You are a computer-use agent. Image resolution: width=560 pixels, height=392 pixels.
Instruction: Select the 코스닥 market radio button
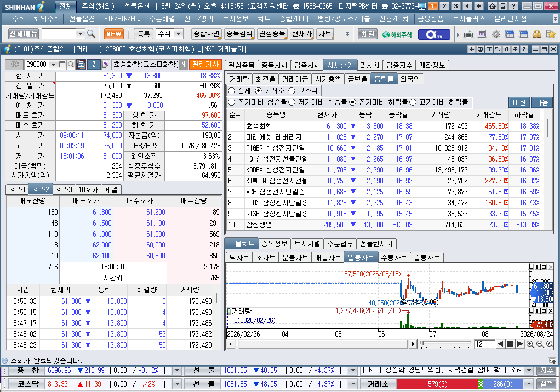tap(292, 90)
